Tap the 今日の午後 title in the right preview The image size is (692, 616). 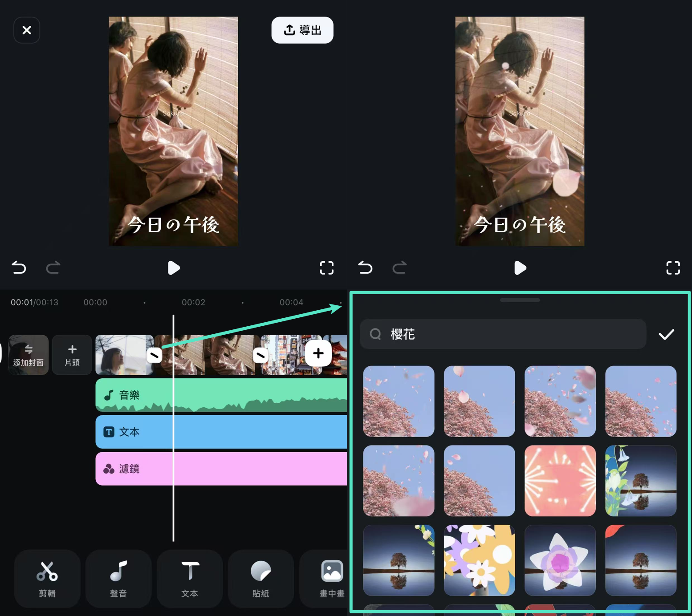[520, 225]
